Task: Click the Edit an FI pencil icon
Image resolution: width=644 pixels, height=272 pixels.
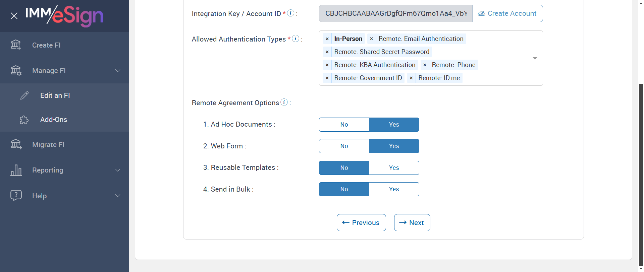Action: pos(24,95)
